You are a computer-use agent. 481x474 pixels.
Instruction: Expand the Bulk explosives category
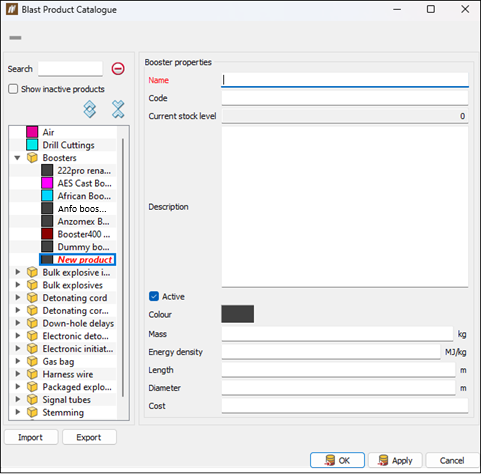click(x=18, y=285)
